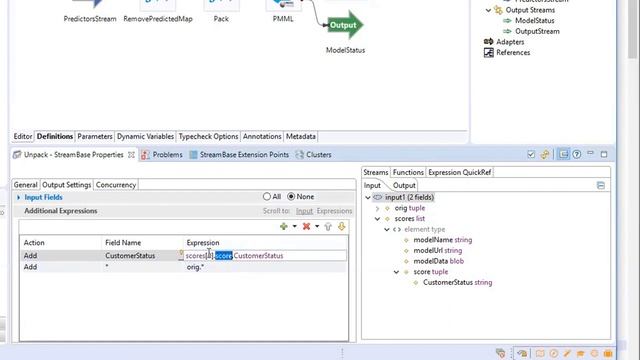
Task: Click the Field Name column header
Action: pyautogui.click(x=123, y=242)
